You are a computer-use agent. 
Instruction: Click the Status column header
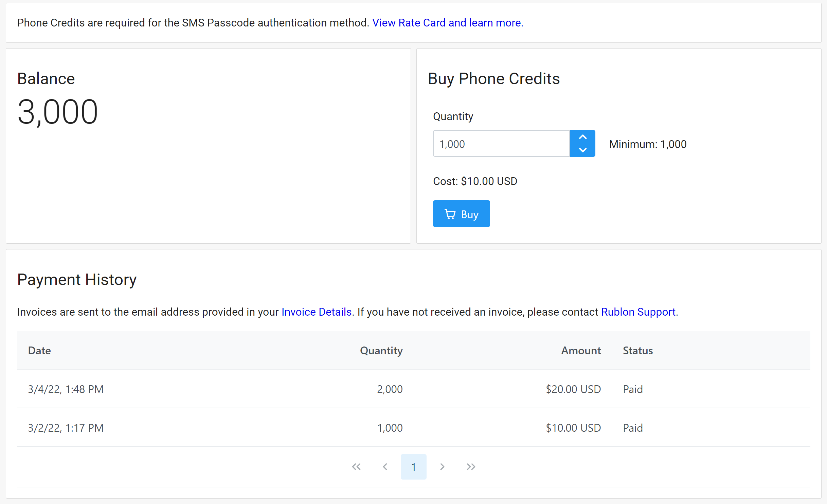tap(637, 350)
